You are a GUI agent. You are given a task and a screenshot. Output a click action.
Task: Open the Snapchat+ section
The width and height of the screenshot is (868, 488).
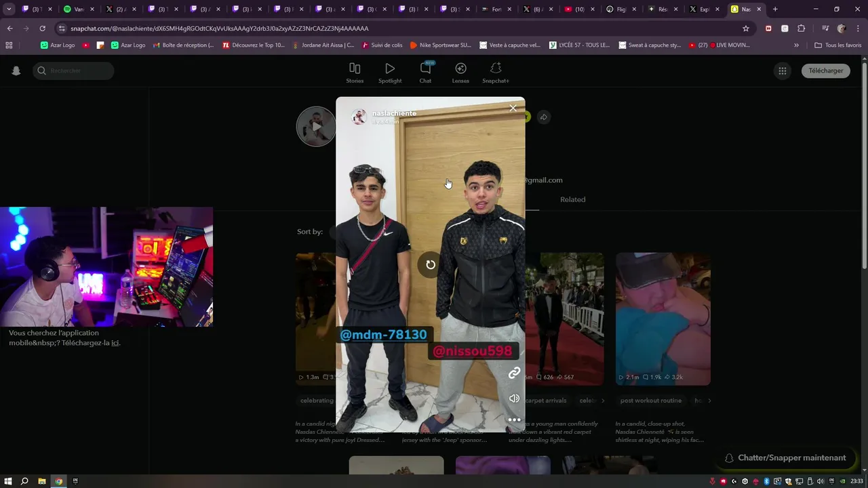click(x=496, y=73)
